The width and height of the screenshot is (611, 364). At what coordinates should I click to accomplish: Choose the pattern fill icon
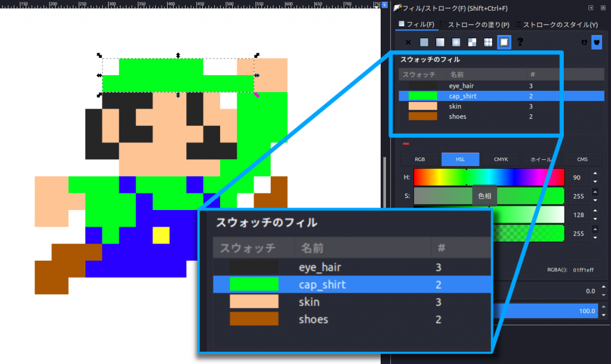(488, 42)
